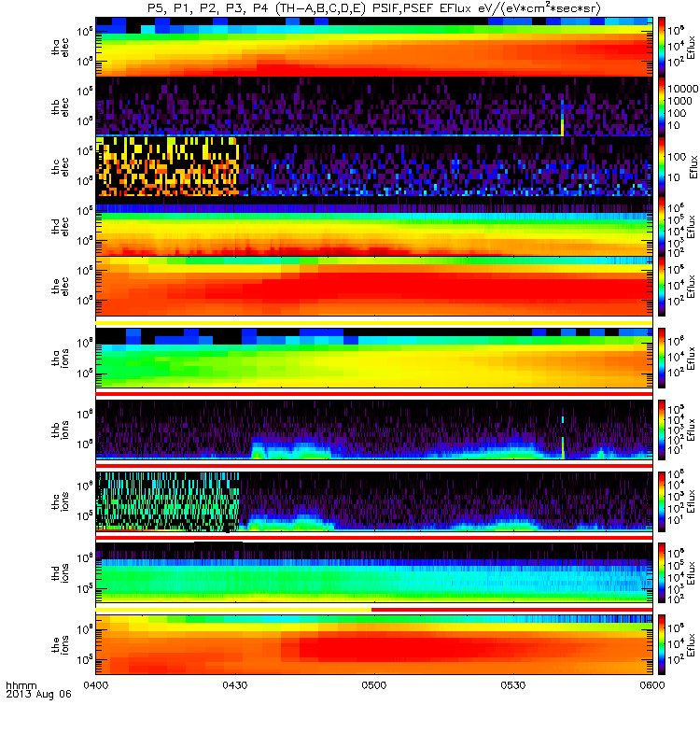Select the 'thd elec' panel label

[60, 226]
